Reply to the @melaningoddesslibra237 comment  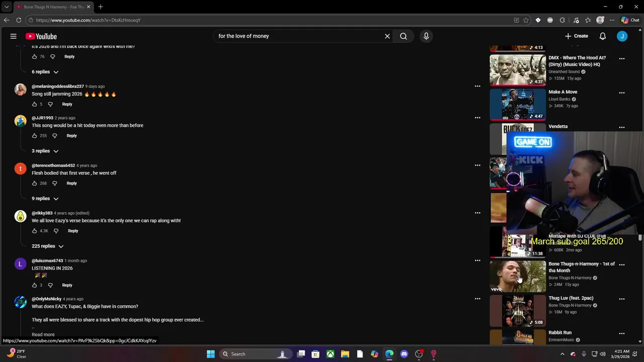[67, 104]
